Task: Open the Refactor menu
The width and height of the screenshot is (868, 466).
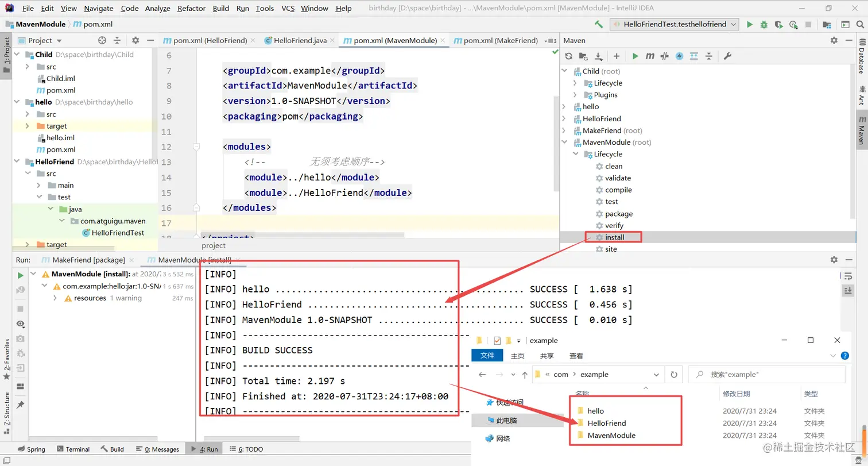Action: [192, 8]
